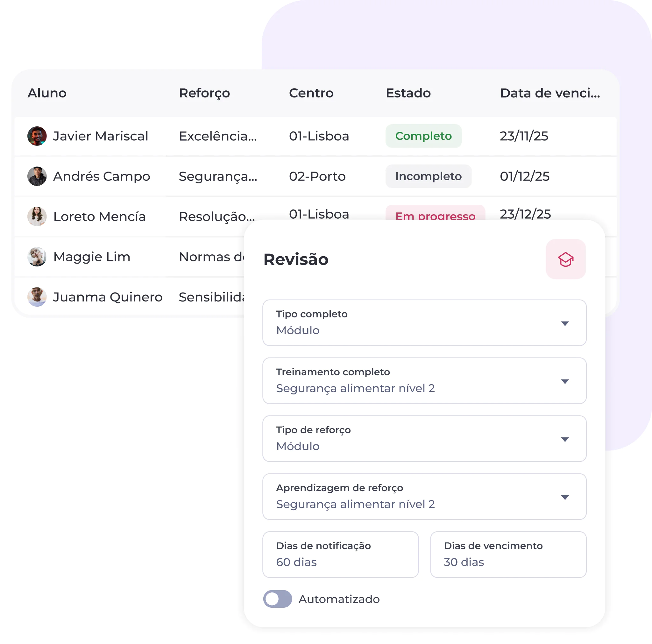Click the Data de venci... column header
The width and height of the screenshot is (652, 644).
coord(550,93)
